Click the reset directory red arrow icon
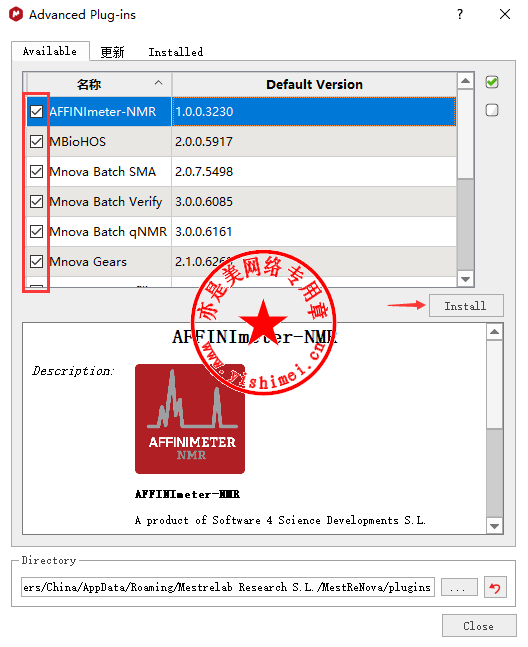The height and width of the screenshot is (647, 528). pyautogui.click(x=495, y=587)
